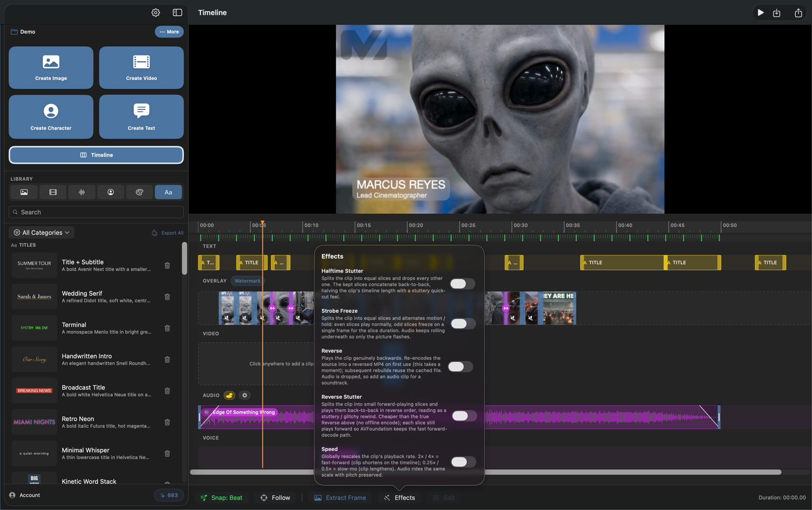Open the Timeline button in sidebar

(96, 155)
